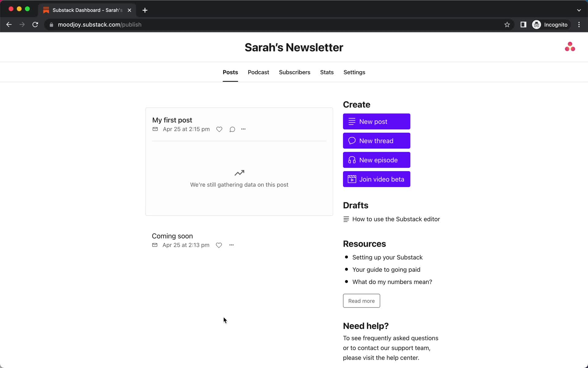The image size is (588, 368).
Task: Open the Chrome three-dot menu
Action: click(579, 25)
